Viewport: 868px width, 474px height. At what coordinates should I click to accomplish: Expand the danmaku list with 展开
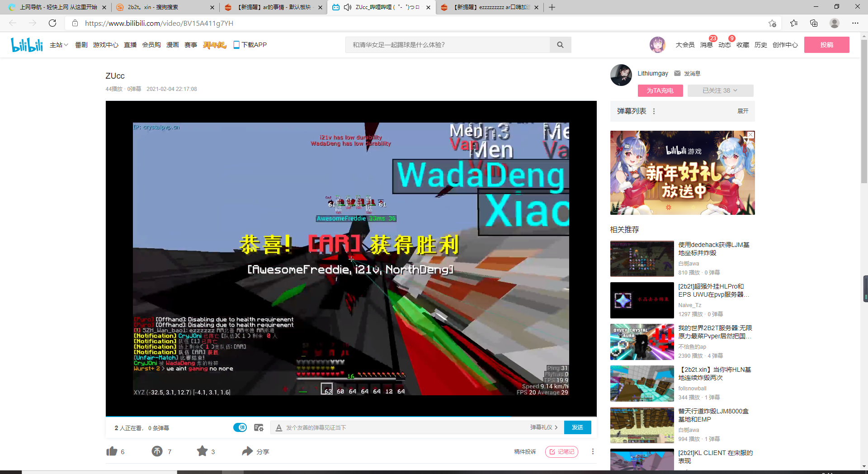point(743,111)
